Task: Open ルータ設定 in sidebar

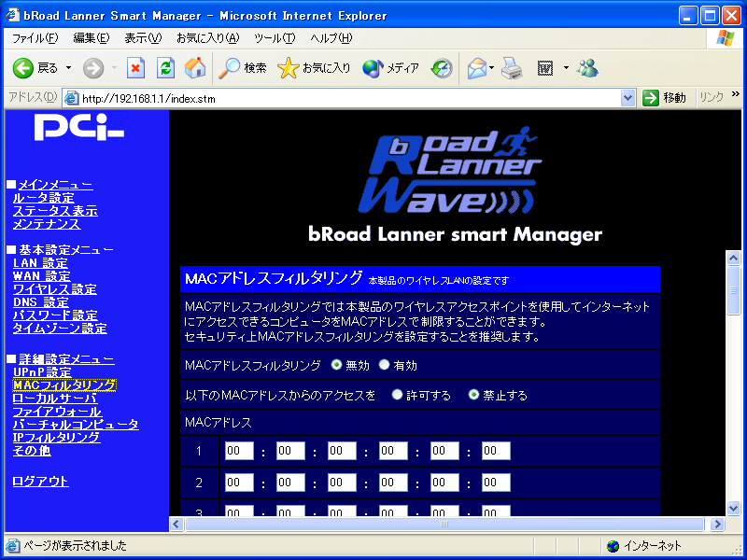Action: pyautogui.click(x=44, y=198)
